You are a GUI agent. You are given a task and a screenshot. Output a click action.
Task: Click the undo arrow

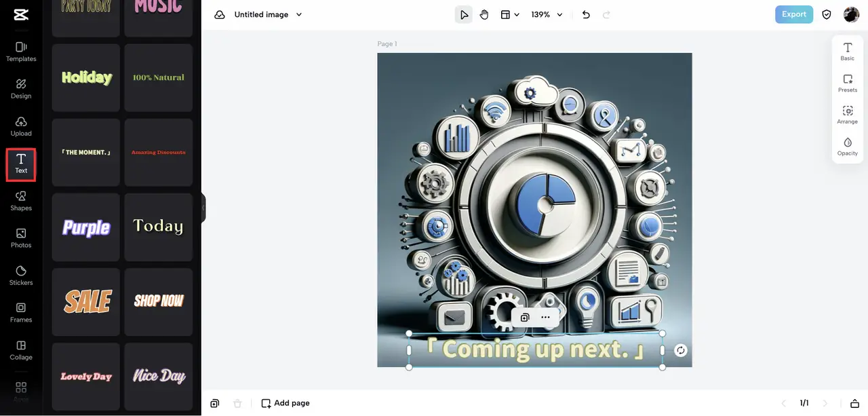(x=586, y=14)
